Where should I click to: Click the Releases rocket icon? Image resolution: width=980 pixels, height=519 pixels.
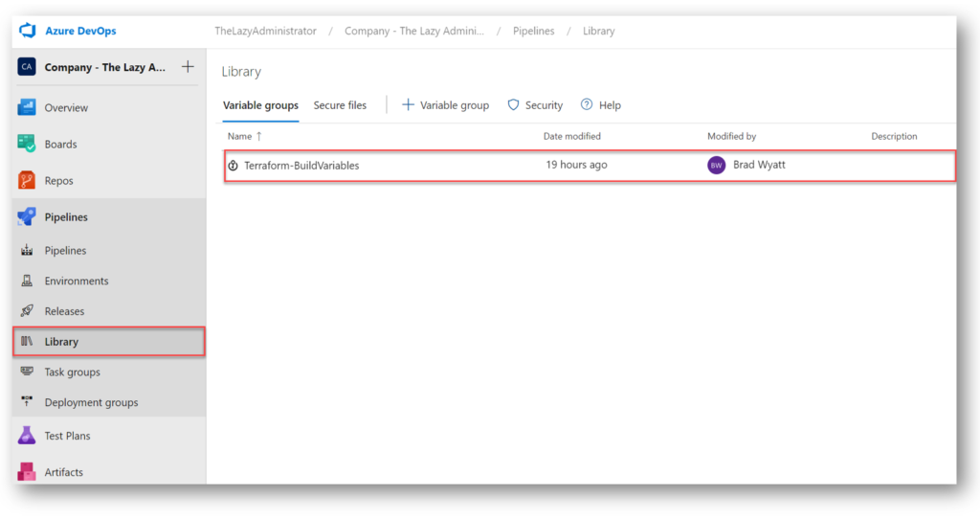(x=27, y=311)
